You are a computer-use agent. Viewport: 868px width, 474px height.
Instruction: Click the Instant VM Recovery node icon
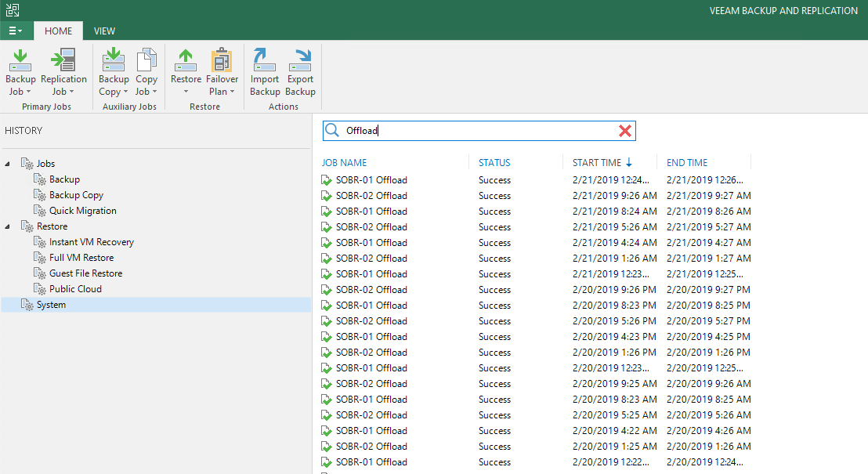[x=40, y=242]
